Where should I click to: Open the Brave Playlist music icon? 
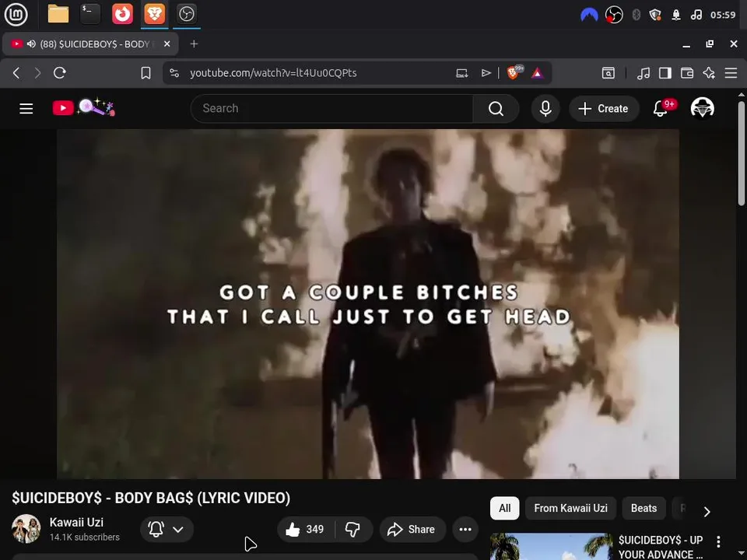point(644,73)
